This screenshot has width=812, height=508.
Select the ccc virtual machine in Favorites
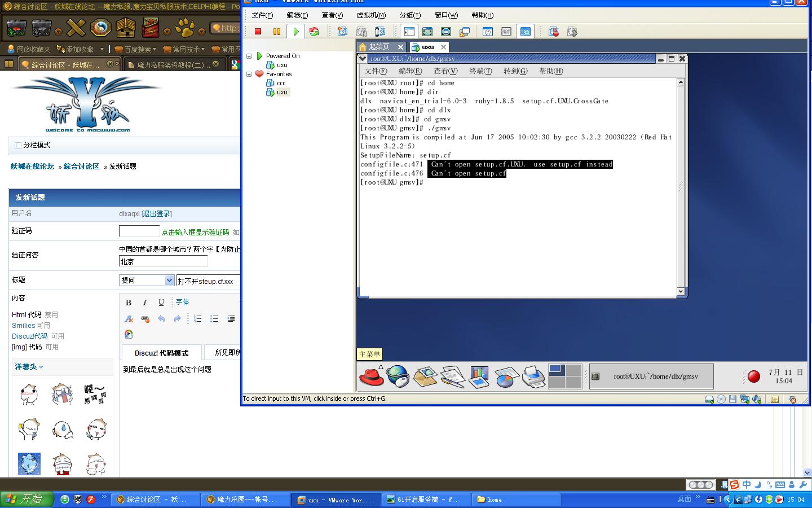point(281,83)
